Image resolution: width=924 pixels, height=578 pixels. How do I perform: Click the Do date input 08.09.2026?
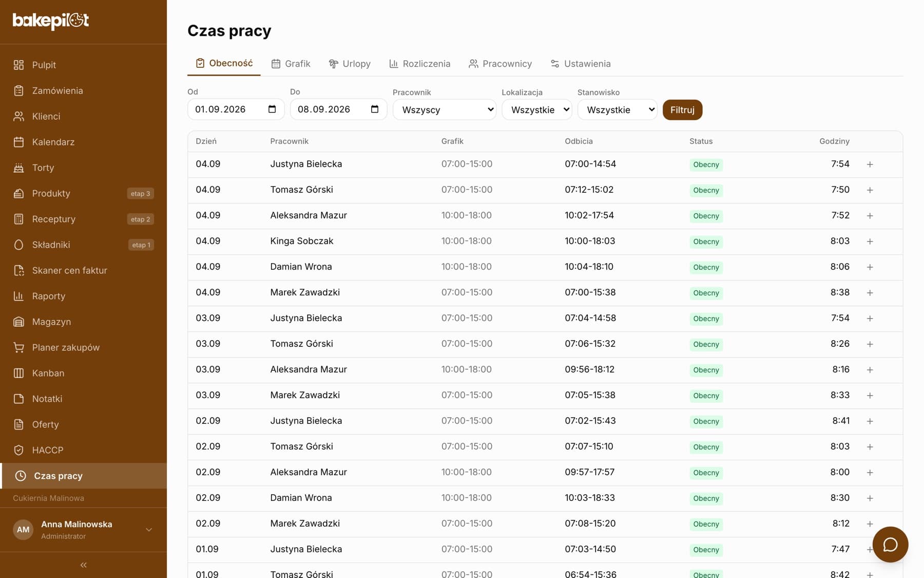point(338,109)
